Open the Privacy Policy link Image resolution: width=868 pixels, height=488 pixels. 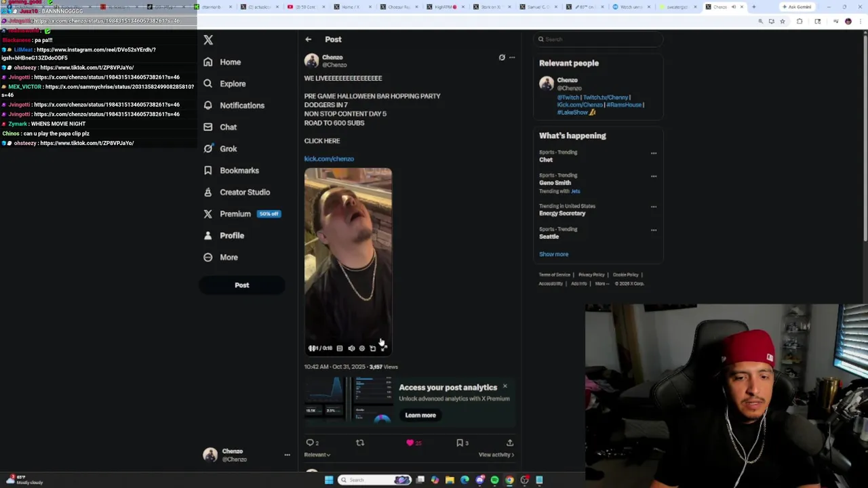coord(591,274)
